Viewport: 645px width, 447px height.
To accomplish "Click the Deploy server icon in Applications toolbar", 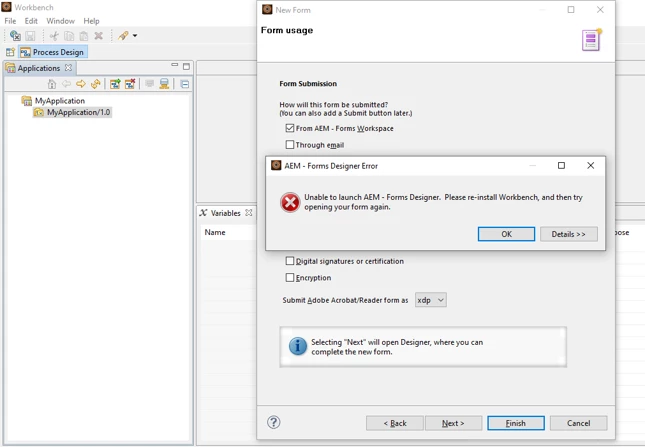I will pyautogui.click(x=164, y=84).
